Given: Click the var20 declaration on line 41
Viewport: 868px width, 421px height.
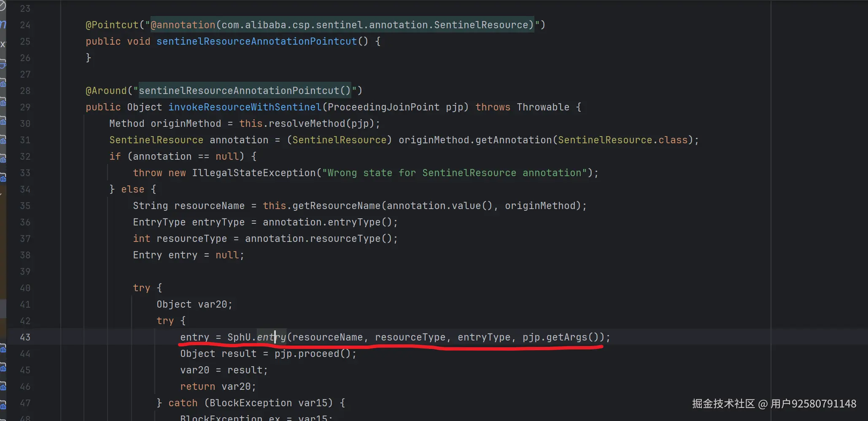Looking at the screenshot, I should tap(213, 304).
